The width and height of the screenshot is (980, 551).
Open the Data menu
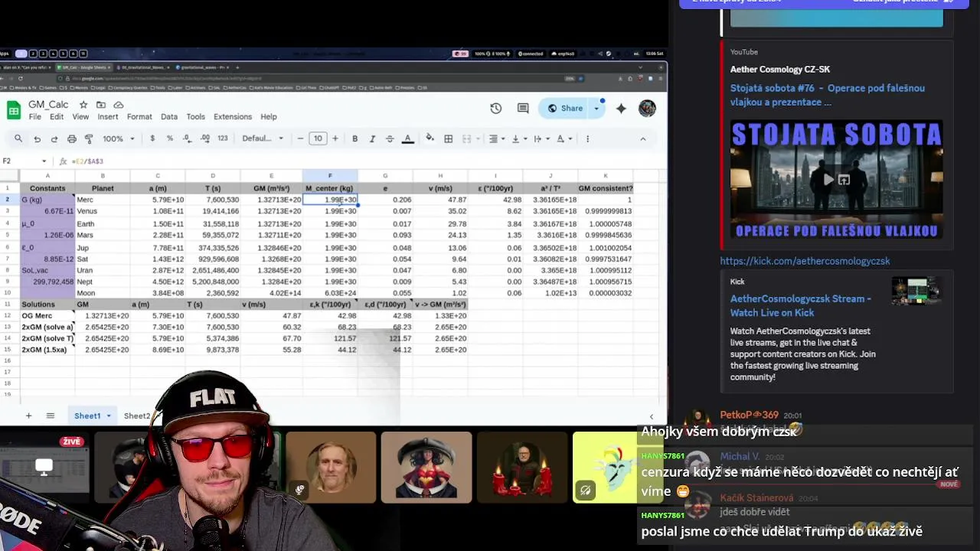tap(169, 117)
